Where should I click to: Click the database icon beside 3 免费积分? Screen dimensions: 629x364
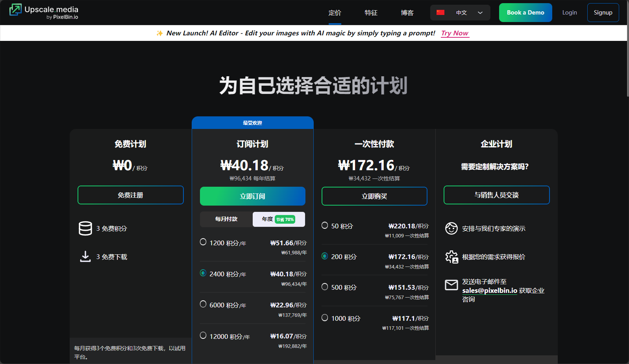point(85,228)
